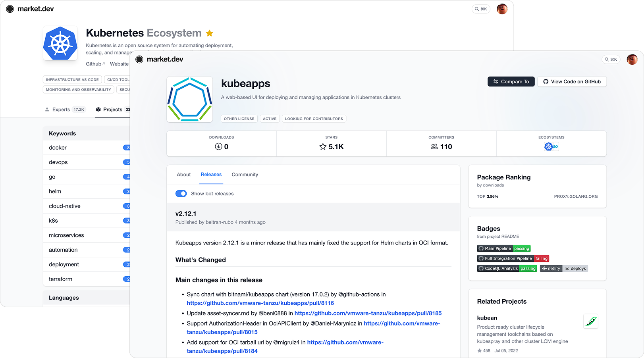Click the MONITORING AND OBSERVABILITY tag
This screenshot has width=644, height=358.
(79, 90)
